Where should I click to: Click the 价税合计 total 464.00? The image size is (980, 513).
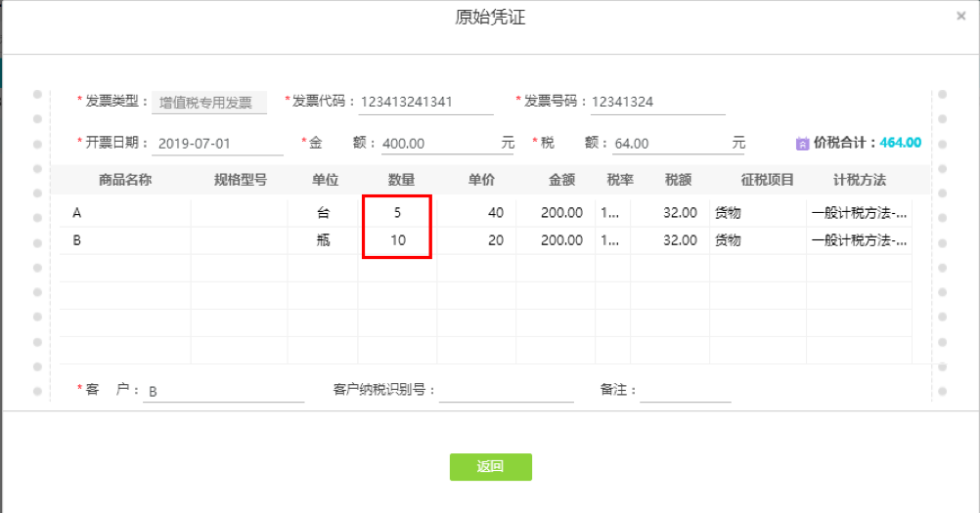[901, 143]
